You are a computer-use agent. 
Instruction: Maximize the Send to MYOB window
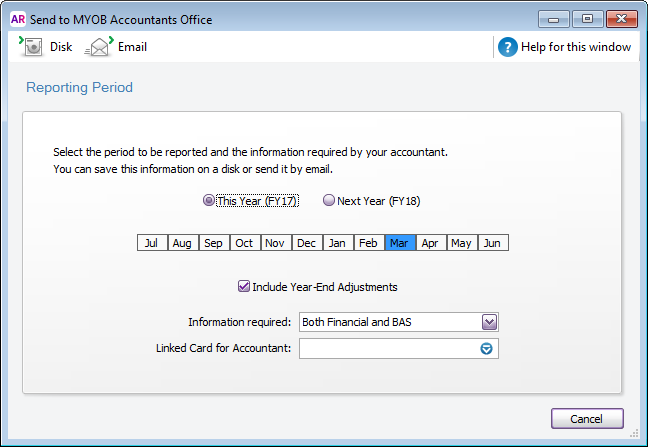[587, 18]
